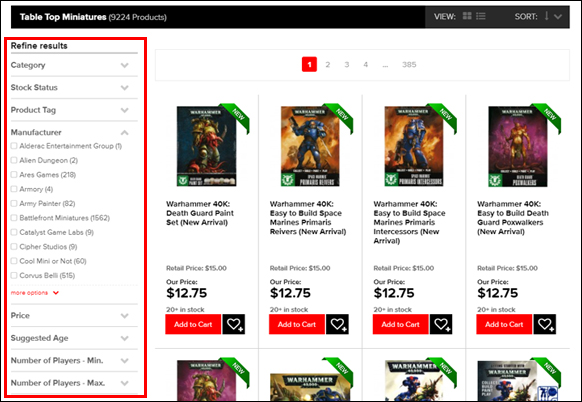
Task: Add Death Guard Paint Set to wishlist
Action: 234,324
